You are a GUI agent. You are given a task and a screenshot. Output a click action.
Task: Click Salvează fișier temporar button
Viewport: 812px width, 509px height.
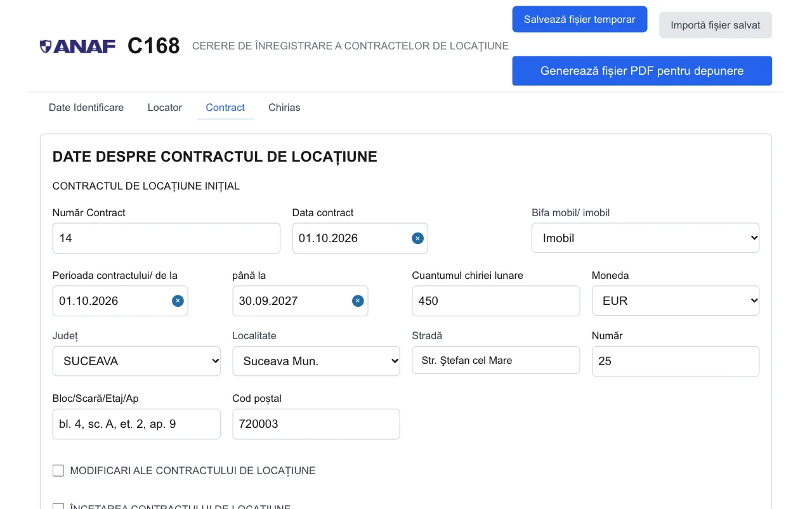tap(580, 19)
